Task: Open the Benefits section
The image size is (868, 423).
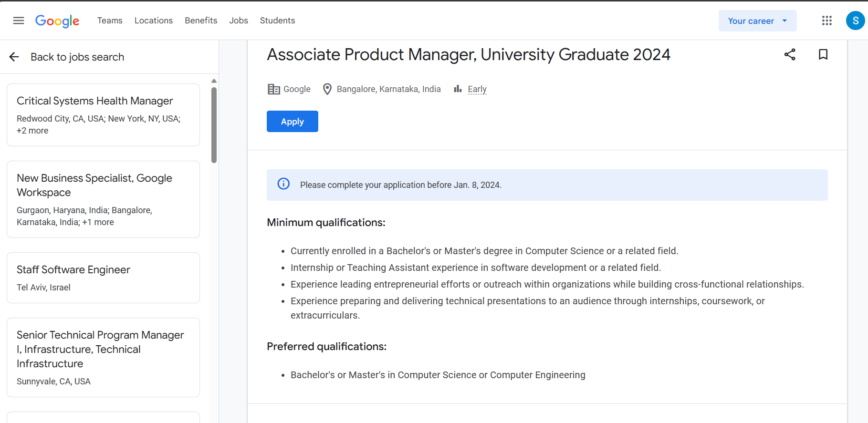Action: pyautogui.click(x=201, y=21)
